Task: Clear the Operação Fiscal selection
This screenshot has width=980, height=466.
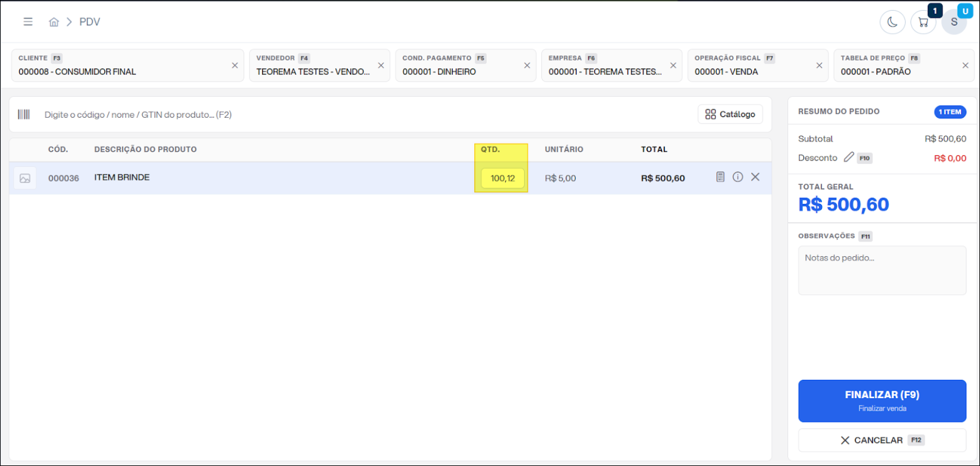Action: click(x=820, y=65)
